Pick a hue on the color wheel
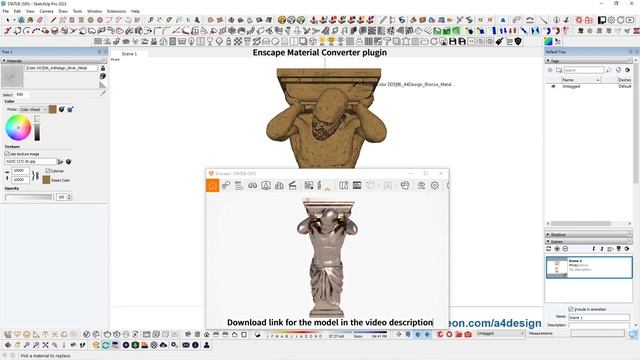 tap(18, 127)
